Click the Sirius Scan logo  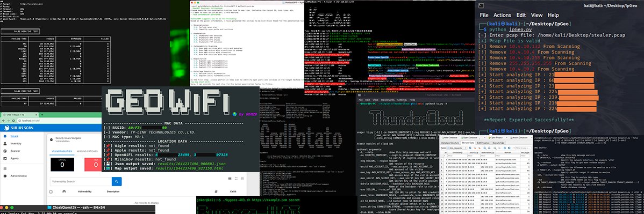(19, 128)
